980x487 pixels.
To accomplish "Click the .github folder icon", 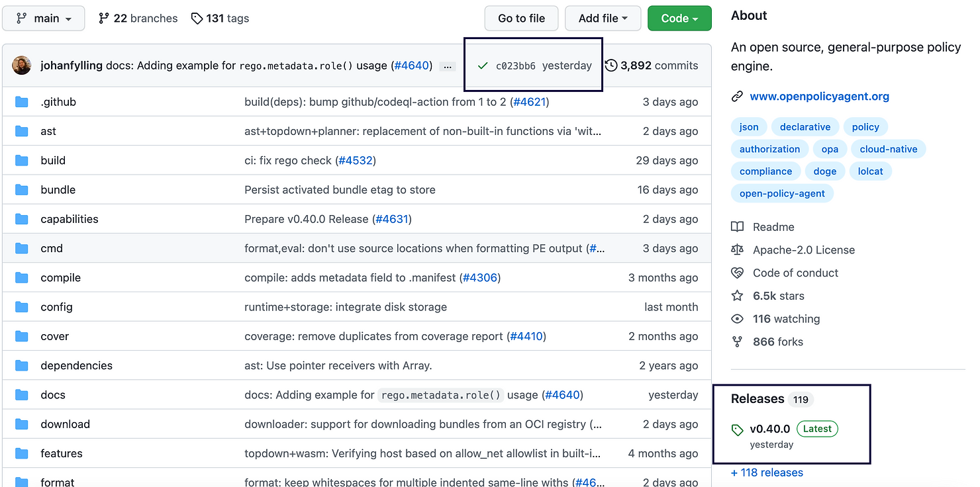I will (x=22, y=102).
